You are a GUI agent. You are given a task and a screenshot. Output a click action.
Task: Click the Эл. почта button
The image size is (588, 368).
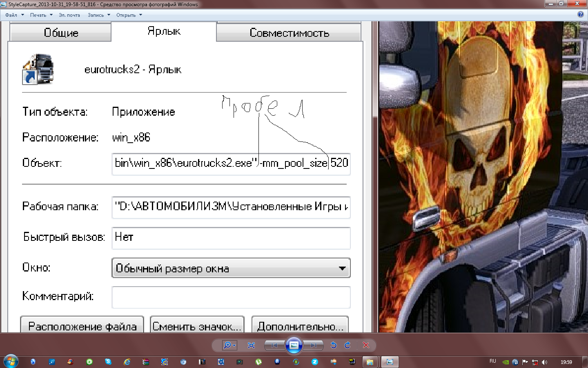[x=69, y=15]
